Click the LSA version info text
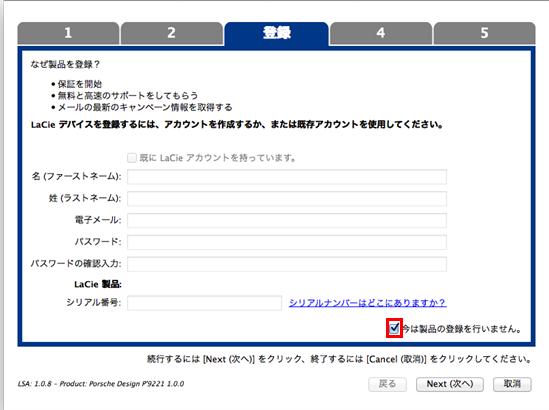549x410 pixels. pyautogui.click(x=101, y=384)
